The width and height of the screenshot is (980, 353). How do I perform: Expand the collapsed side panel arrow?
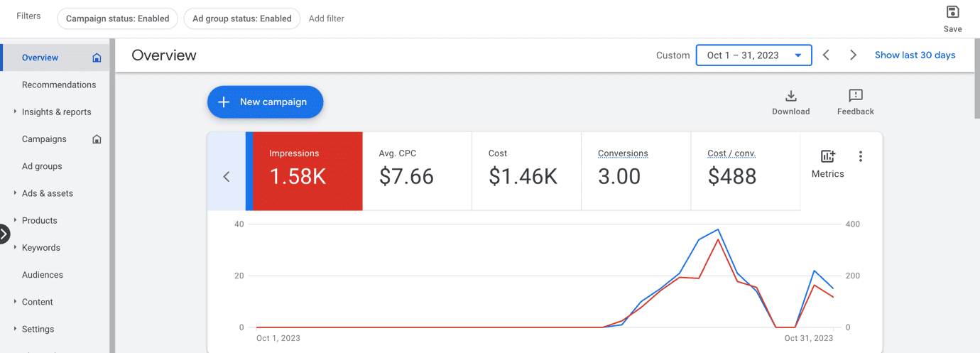click(4, 234)
